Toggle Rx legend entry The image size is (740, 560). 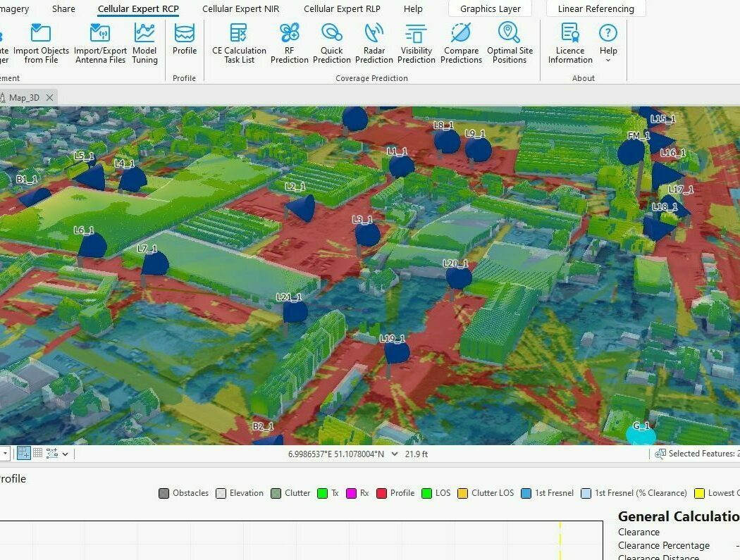click(x=358, y=493)
